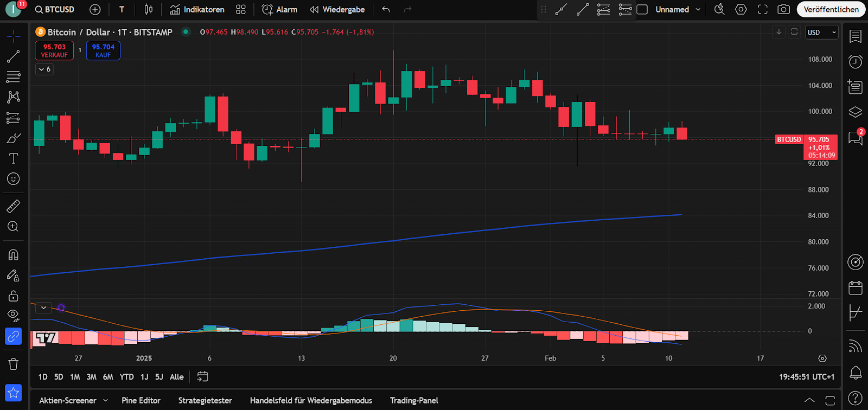
Task: Open the Aktien-Screener tab
Action: point(68,401)
